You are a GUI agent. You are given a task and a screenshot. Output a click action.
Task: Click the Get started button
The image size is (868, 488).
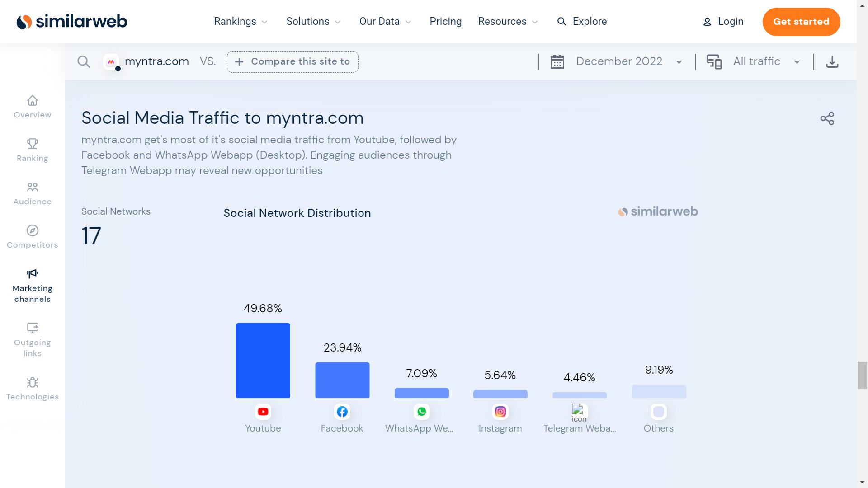coord(801,22)
